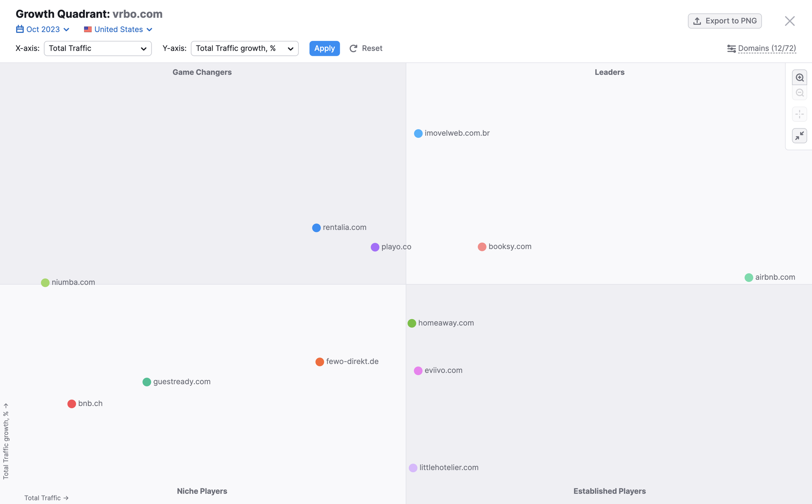Click the homeaway.com data point
Viewport: 812px width, 504px height.
point(412,323)
